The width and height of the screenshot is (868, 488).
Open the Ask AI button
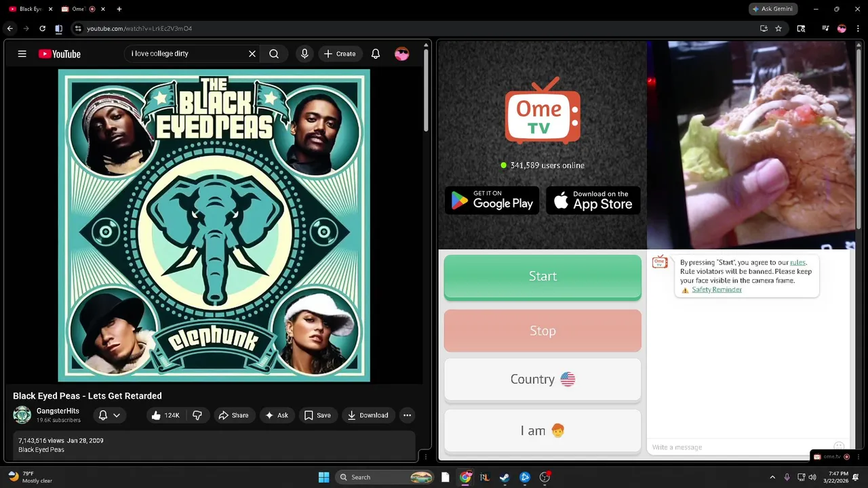click(277, 415)
